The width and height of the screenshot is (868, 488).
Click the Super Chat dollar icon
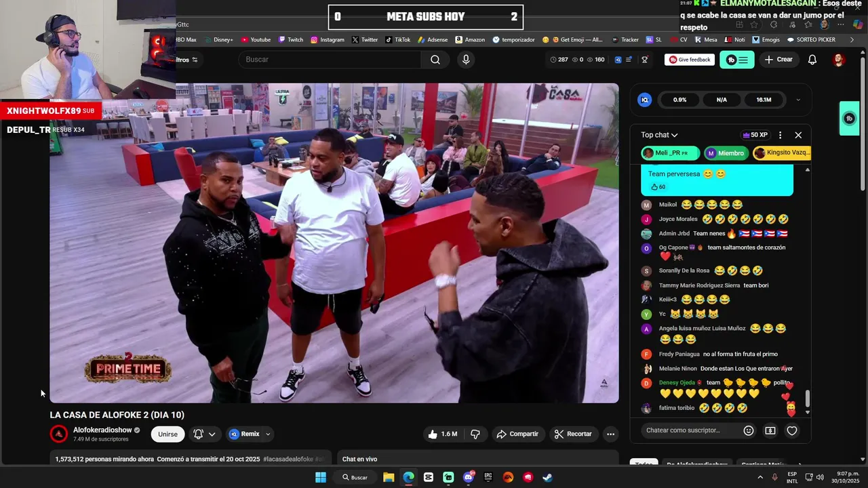(x=770, y=430)
